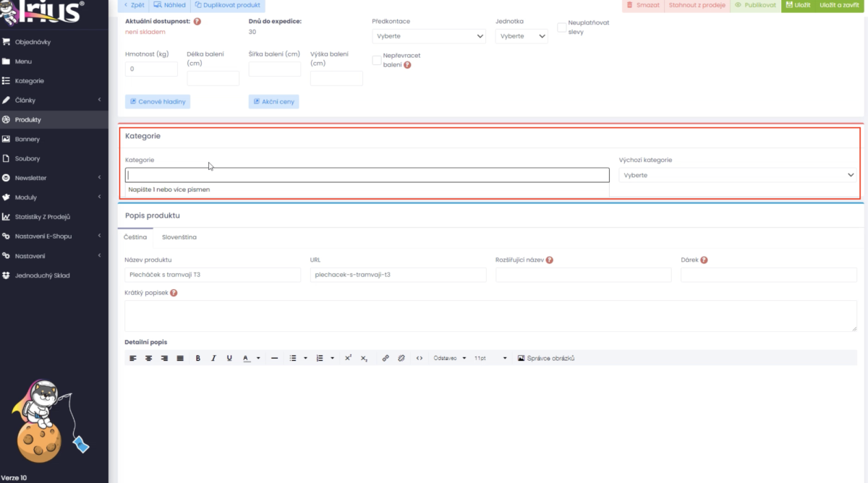Viewport: 868px width, 483px height.
Task: Switch to the Čeština tab
Action: [135, 237]
